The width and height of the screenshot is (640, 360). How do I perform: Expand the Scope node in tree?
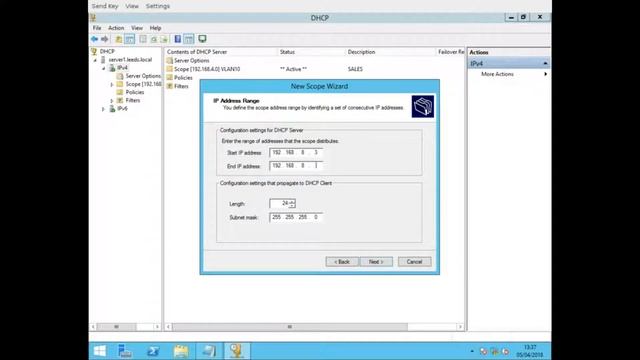tap(112, 84)
